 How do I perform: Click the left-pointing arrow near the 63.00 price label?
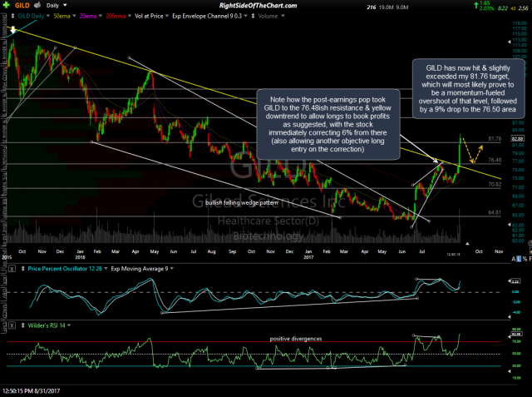click(x=509, y=225)
